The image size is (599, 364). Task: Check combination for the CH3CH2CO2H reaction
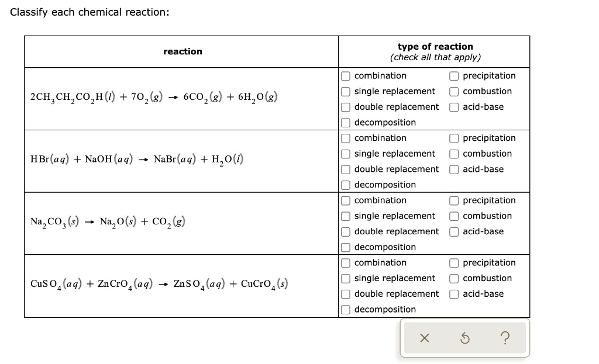coord(345,75)
